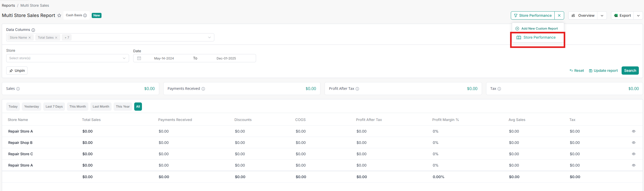Expand the Data Columns dropdown
The height and width of the screenshot is (191, 644).
pos(209,38)
